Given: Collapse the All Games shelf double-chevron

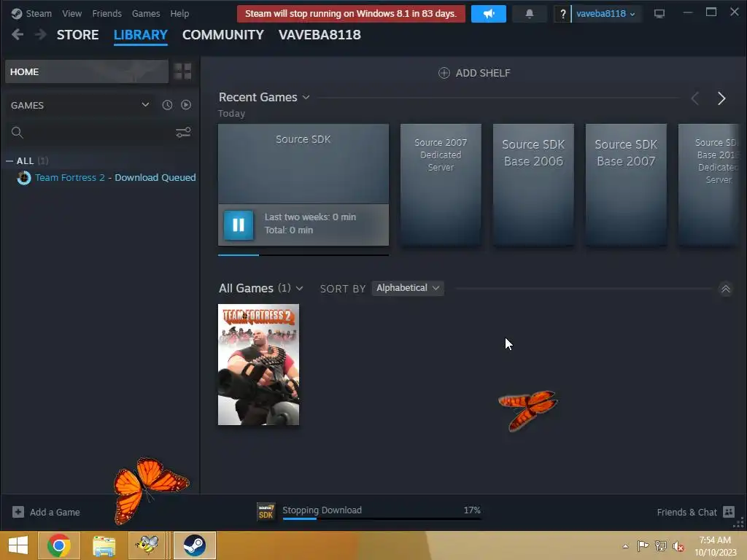Looking at the screenshot, I should tap(726, 289).
